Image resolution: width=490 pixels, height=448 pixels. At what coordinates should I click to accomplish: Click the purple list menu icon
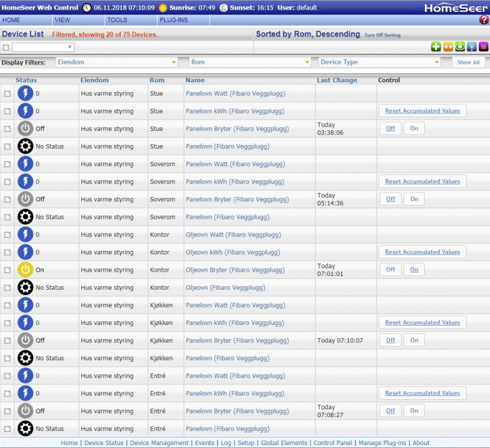[483, 47]
